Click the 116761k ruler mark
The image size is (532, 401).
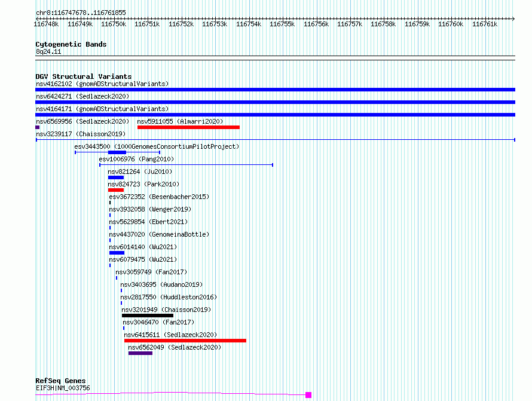tap(485, 24)
